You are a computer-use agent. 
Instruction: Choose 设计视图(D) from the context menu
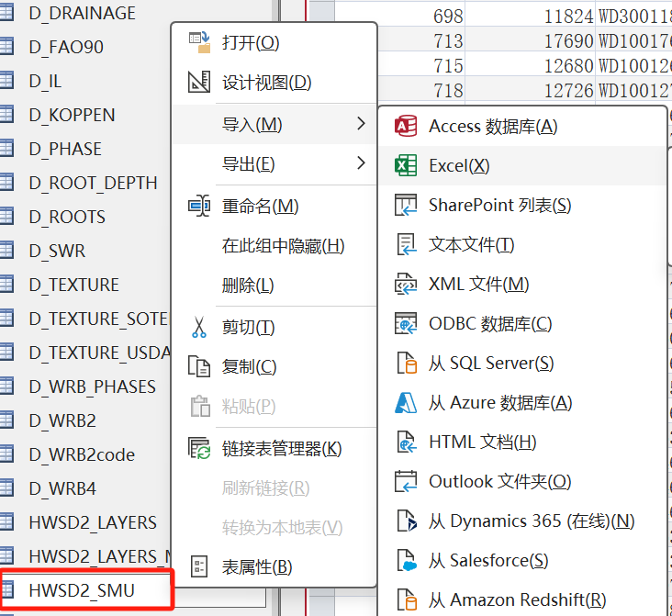click(x=274, y=83)
